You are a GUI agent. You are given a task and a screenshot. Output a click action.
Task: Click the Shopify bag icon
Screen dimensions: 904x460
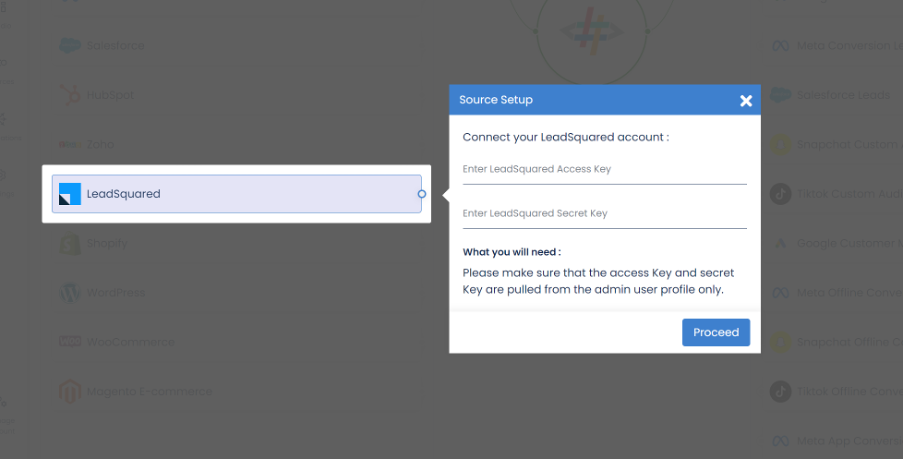70,243
